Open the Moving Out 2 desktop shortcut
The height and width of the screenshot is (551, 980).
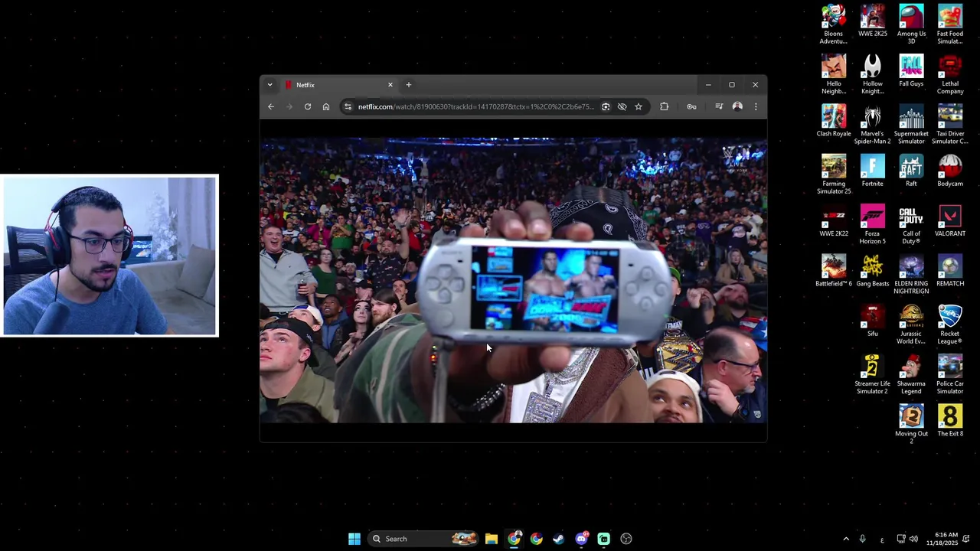pos(911,425)
